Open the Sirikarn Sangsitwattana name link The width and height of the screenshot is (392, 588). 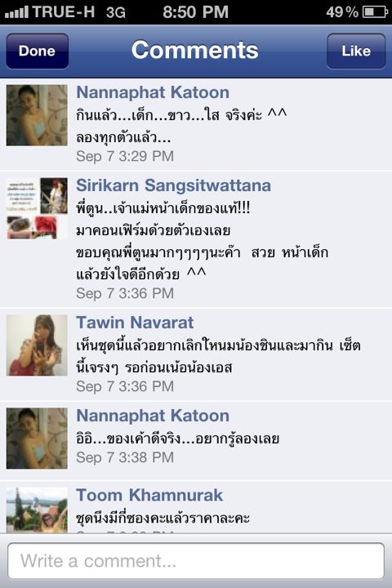click(173, 185)
